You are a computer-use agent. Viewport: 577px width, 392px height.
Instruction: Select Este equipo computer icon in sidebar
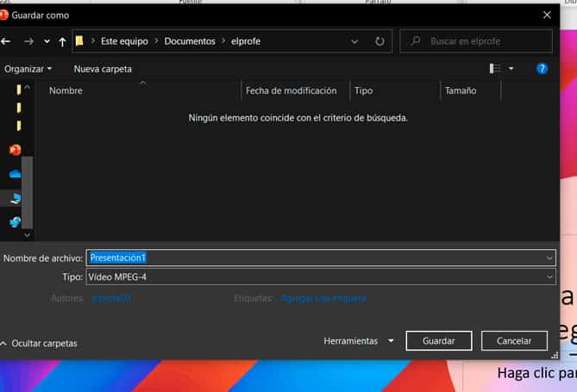15,198
